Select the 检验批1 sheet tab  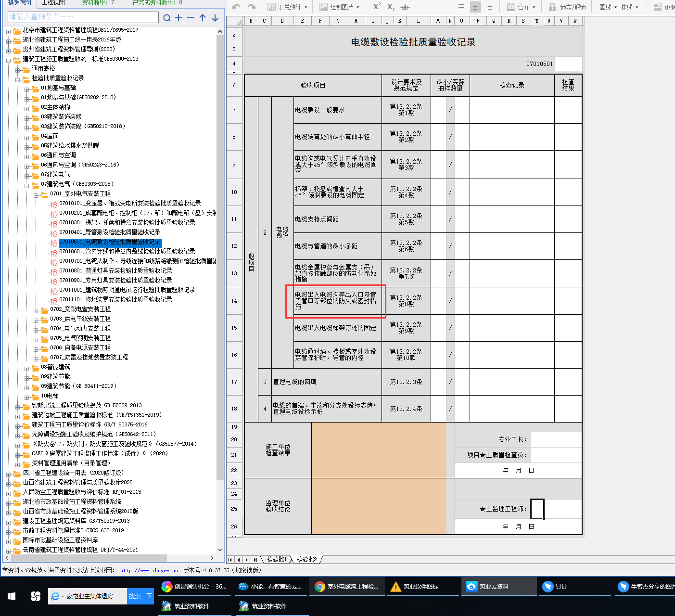(277, 559)
